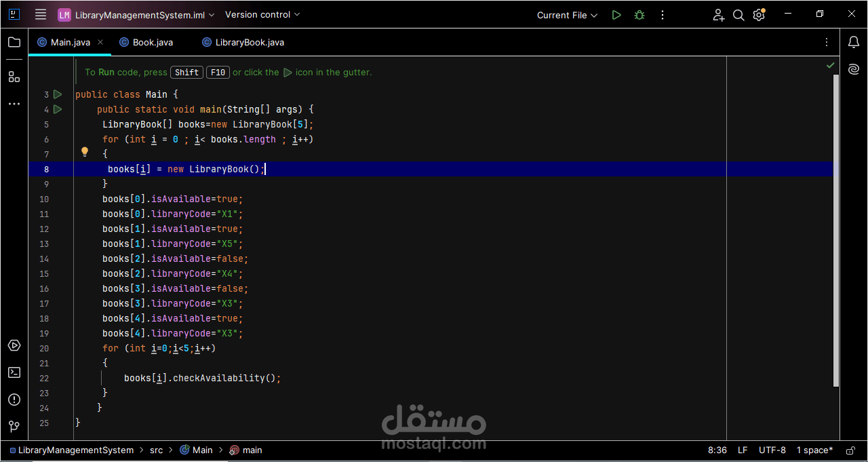Switch to the Book.java tab

pos(146,42)
